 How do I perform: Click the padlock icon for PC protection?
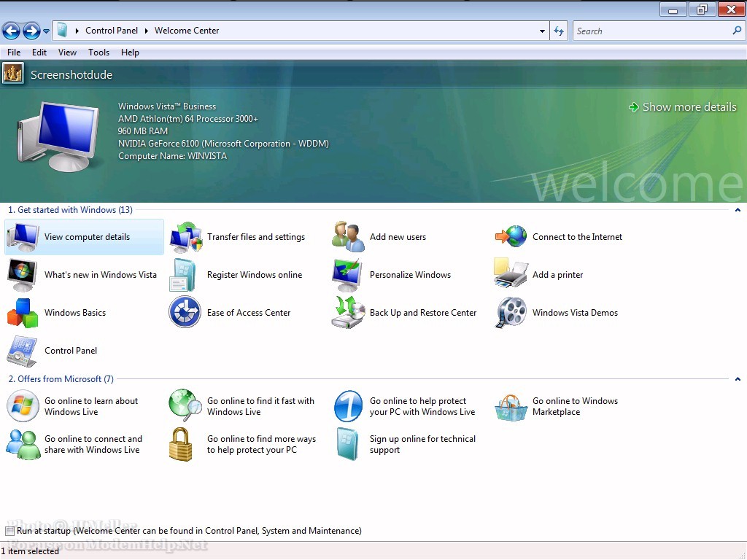[x=181, y=444]
